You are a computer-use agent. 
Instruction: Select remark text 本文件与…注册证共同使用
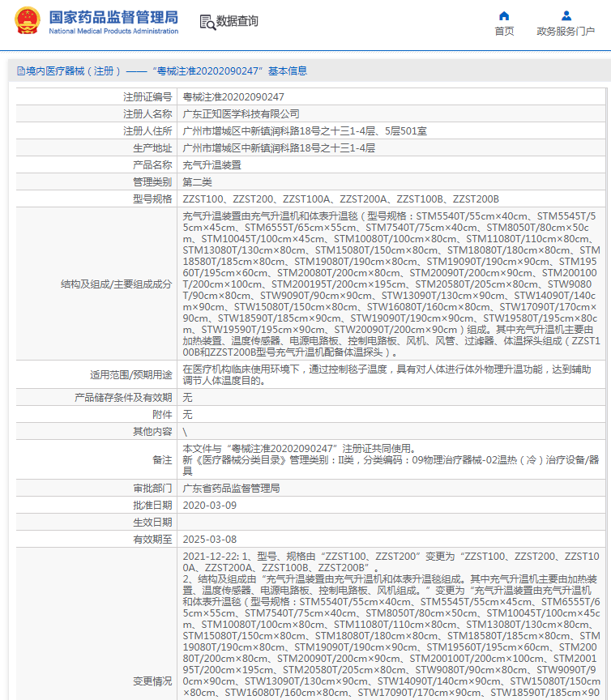pyautogui.click(x=299, y=448)
